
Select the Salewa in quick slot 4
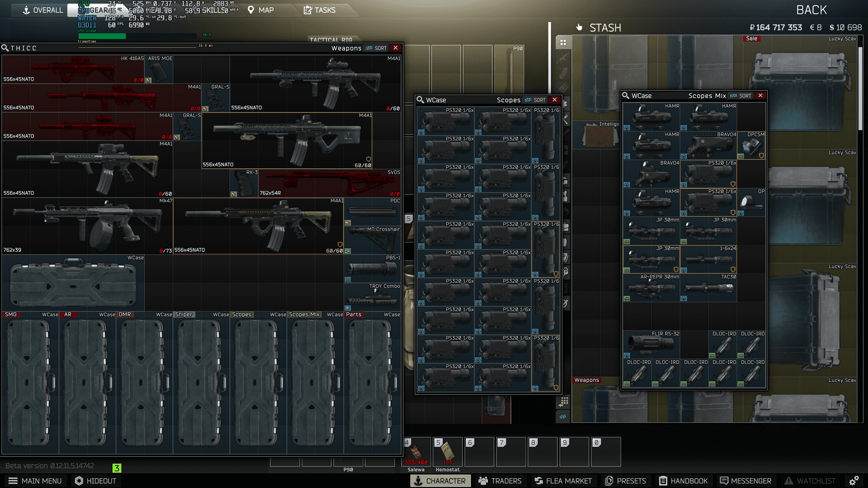(416, 452)
